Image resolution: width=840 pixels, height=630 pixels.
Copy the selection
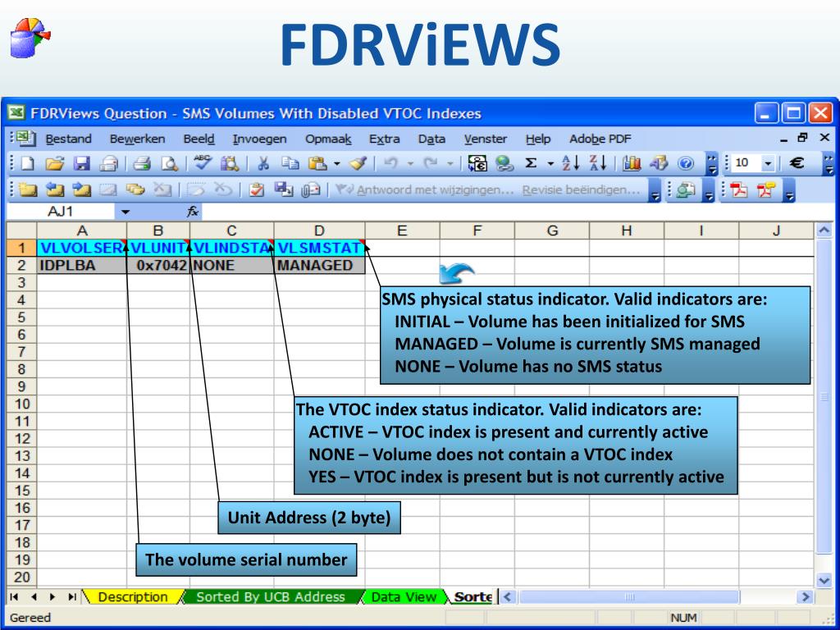290,163
